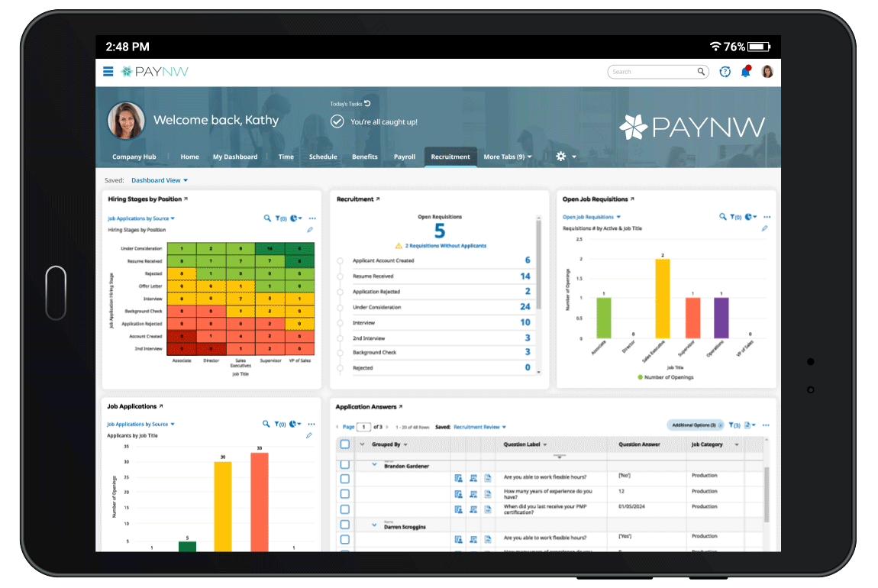
Task: Edit the Hiring Stages by Position chart title
Action: point(310,230)
